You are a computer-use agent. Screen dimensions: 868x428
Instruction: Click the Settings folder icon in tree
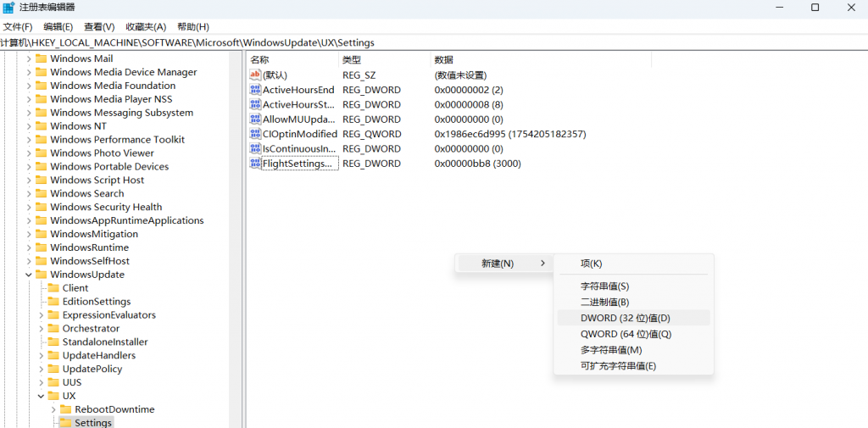(x=65, y=423)
